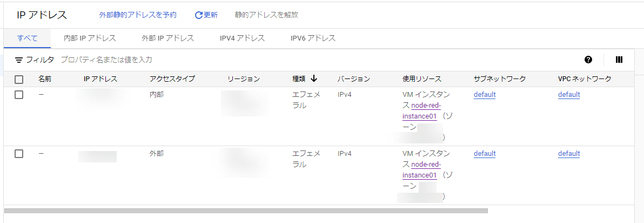Screen dimensions: 644x223
Task: Open the IPV4 アドレス tab
Action: 242,38
